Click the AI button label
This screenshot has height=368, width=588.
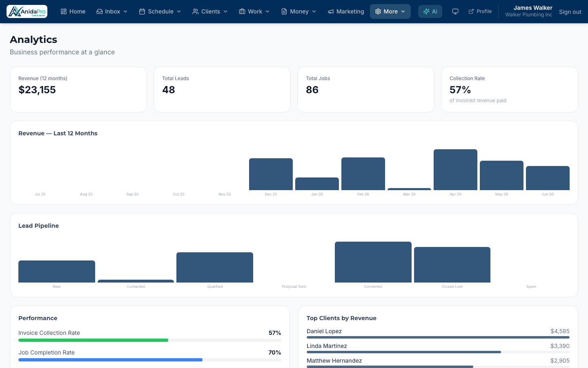point(434,11)
